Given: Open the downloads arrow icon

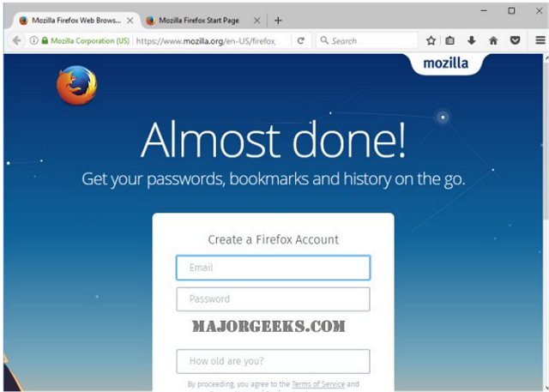Looking at the screenshot, I should point(472,40).
